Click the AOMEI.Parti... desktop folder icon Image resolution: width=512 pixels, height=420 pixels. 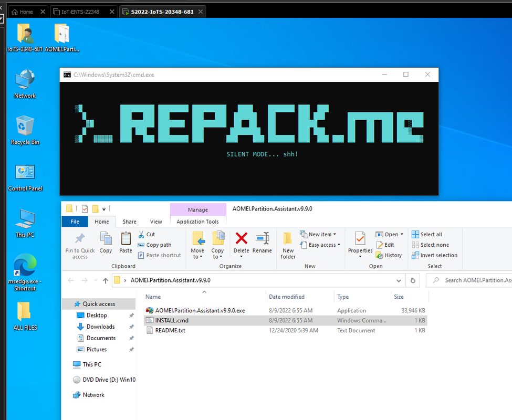[62, 38]
